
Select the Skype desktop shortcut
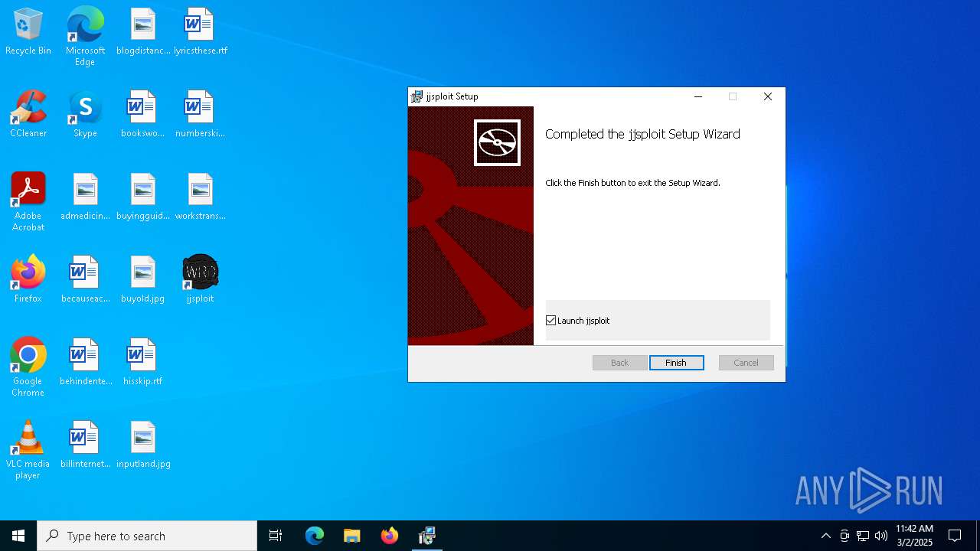click(85, 115)
